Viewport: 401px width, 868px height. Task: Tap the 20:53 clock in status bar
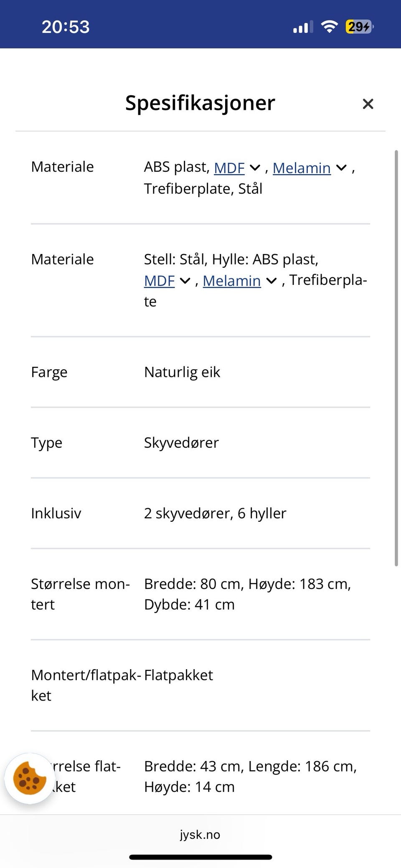click(66, 27)
